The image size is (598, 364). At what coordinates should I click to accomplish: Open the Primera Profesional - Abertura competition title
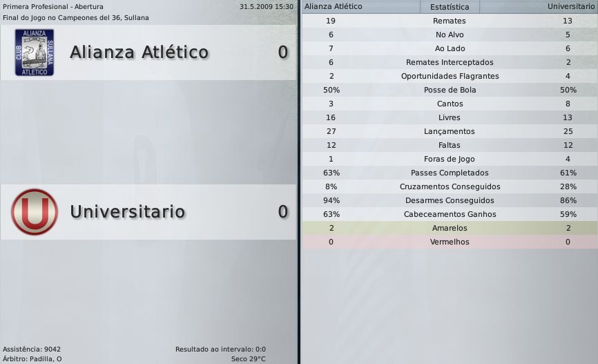point(53,7)
